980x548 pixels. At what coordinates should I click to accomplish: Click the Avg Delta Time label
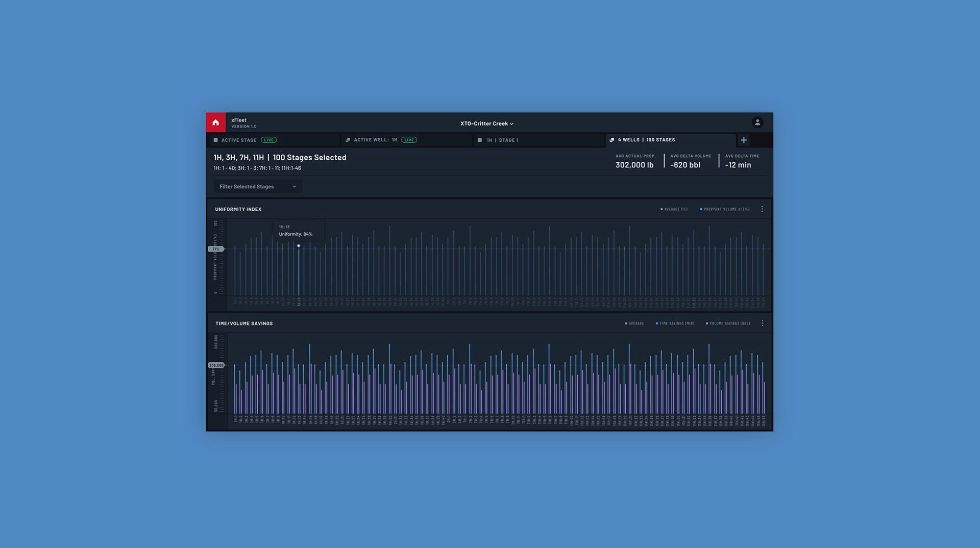pos(742,156)
